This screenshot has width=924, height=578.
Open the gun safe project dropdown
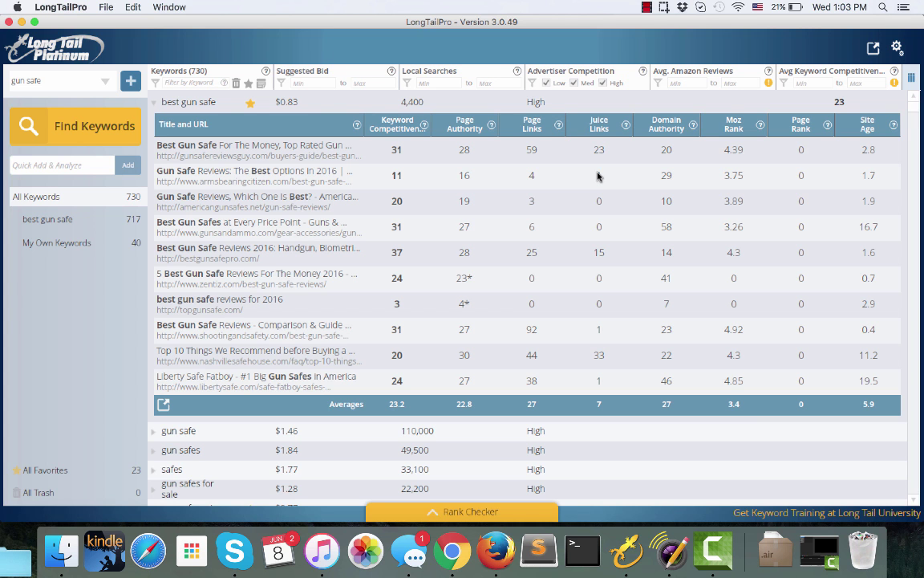tap(105, 81)
